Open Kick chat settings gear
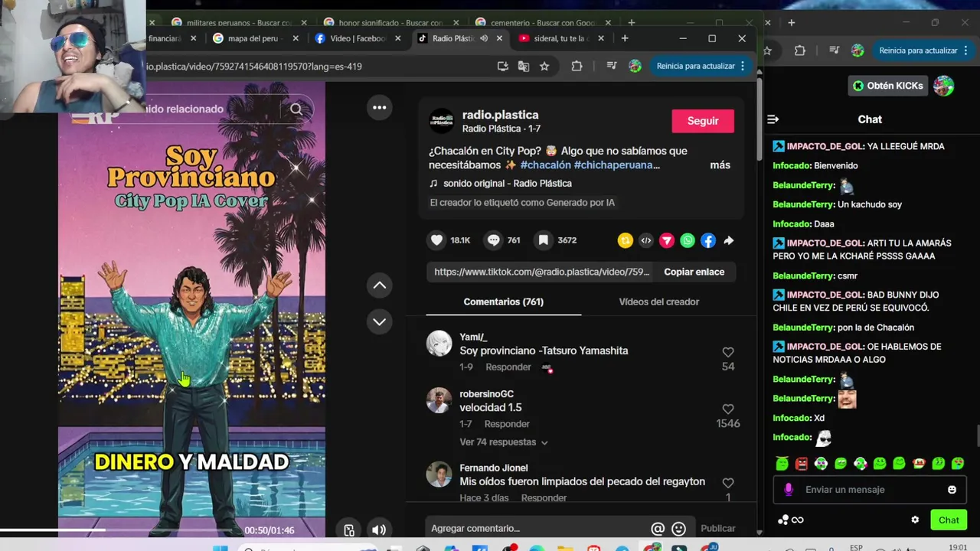 click(x=915, y=520)
